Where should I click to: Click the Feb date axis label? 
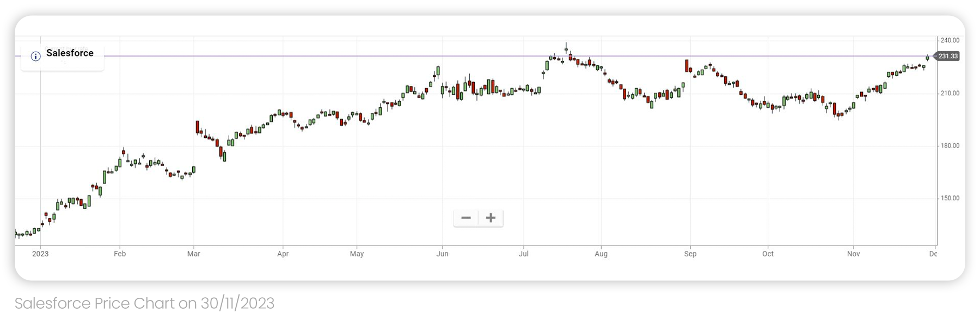pos(120,254)
